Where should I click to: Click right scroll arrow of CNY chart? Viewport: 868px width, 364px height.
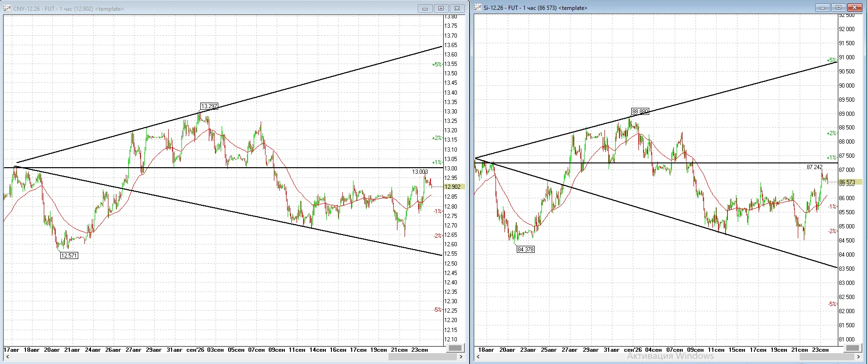point(461,357)
